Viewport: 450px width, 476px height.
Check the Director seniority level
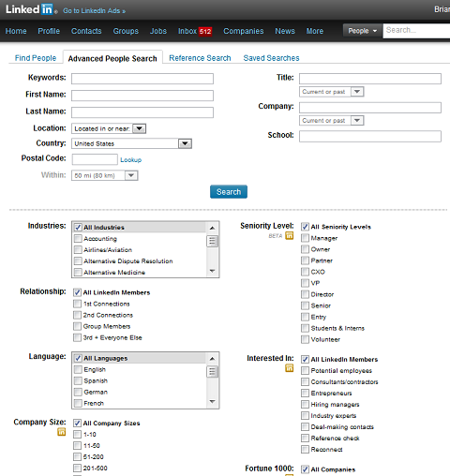click(305, 294)
